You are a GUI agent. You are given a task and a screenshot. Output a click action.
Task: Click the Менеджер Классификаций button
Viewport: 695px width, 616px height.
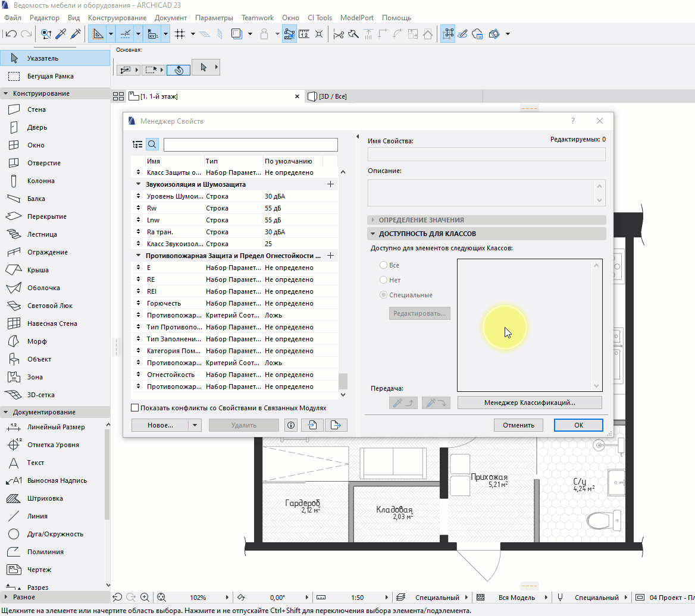(x=530, y=403)
